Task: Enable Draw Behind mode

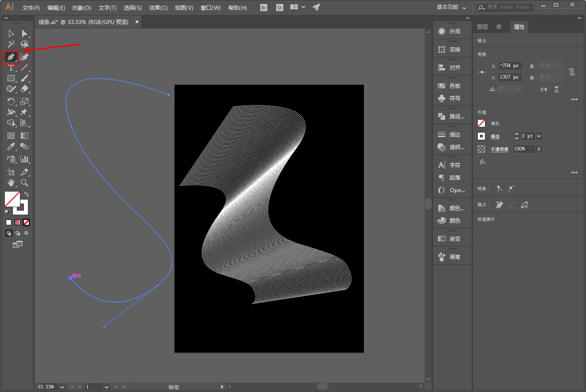Action: 18,233
